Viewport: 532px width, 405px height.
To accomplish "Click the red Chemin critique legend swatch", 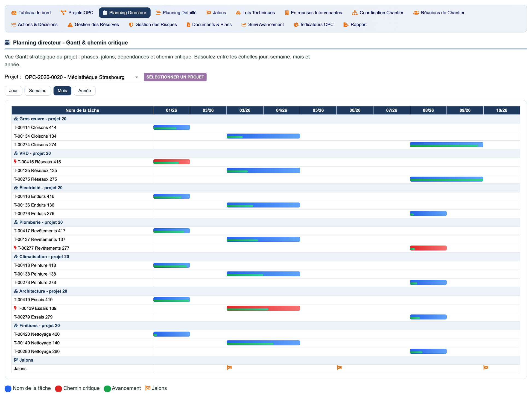I will [x=59, y=389].
